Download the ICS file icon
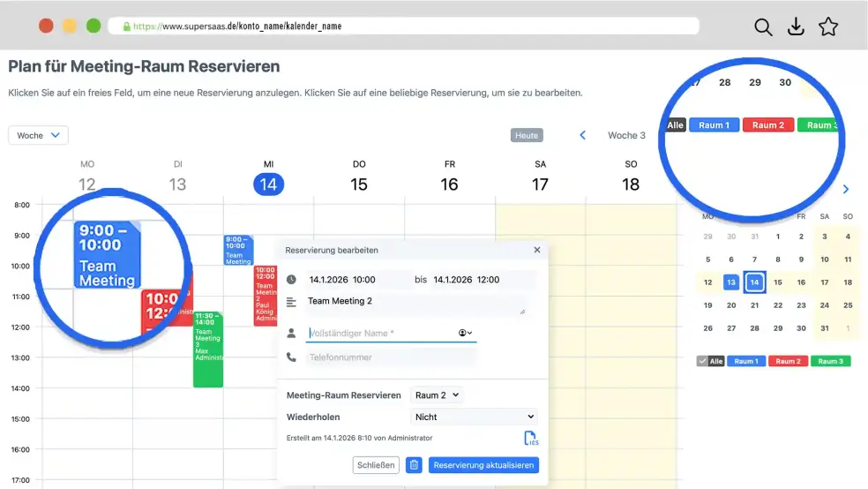Screen dimensions: 868x489 coord(530,438)
